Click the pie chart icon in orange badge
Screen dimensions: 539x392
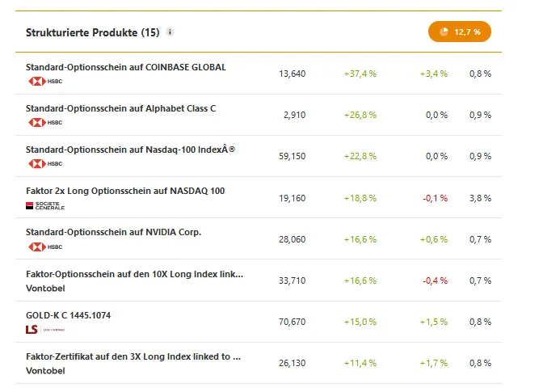pyautogui.click(x=444, y=32)
